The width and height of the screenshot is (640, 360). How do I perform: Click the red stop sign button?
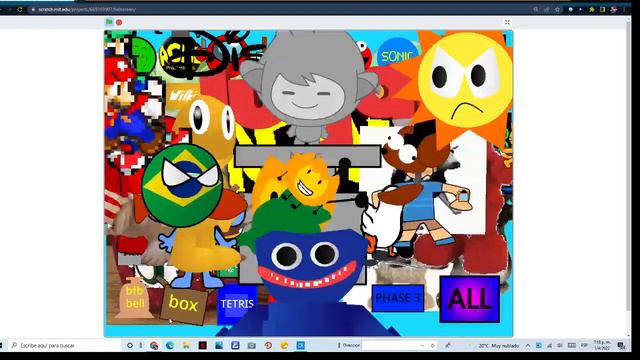[119, 22]
